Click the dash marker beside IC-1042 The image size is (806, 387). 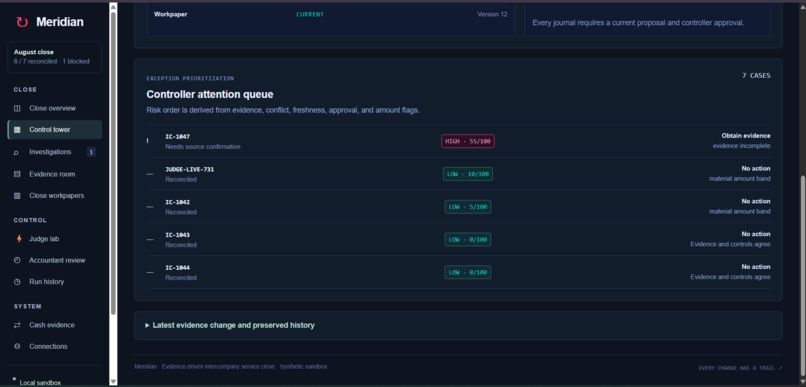150,207
